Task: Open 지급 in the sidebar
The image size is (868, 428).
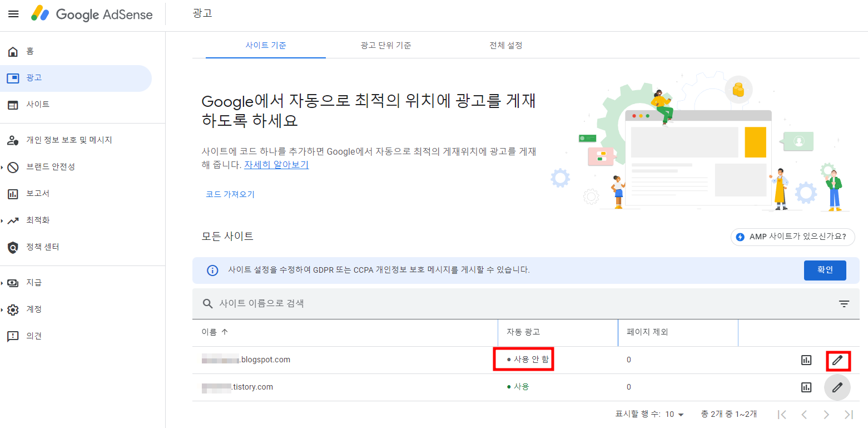Action: pos(76,283)
